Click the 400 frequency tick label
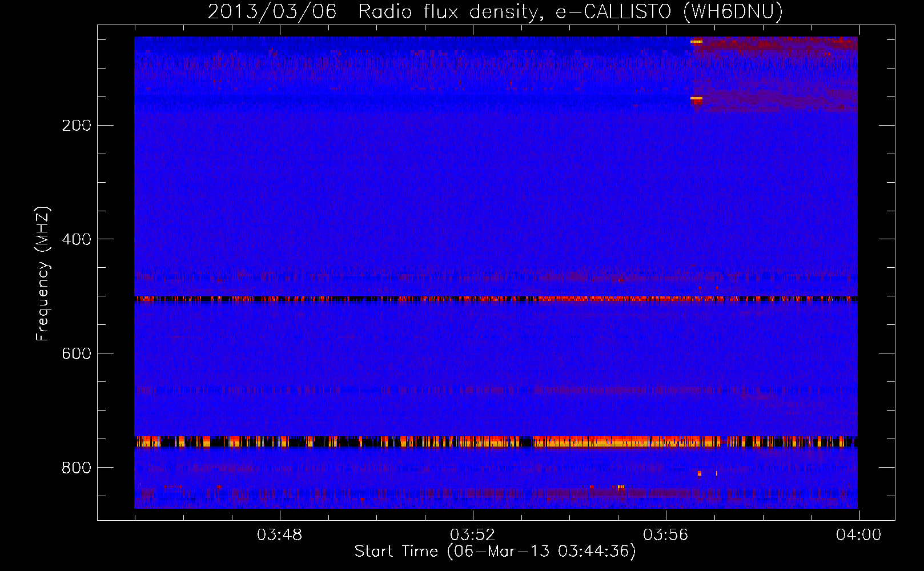The image size is (924, 571). (x=77, y=239)
